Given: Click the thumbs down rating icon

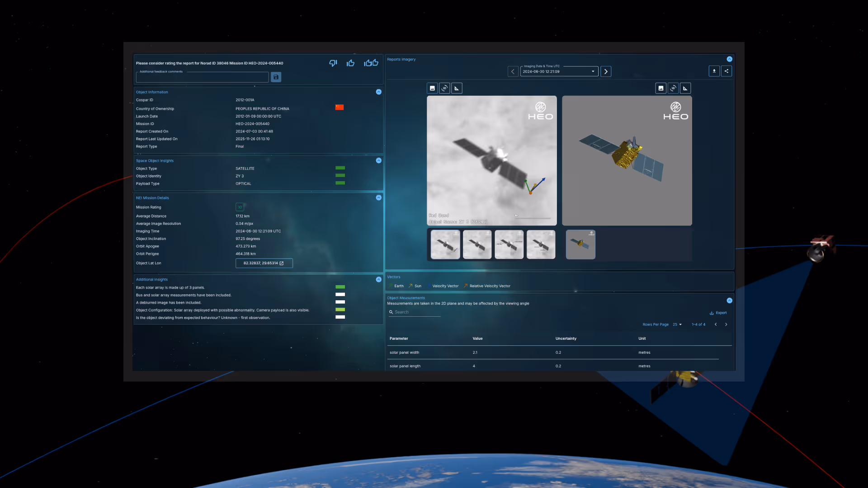Looking at the screenshot, I should (333, 63).
